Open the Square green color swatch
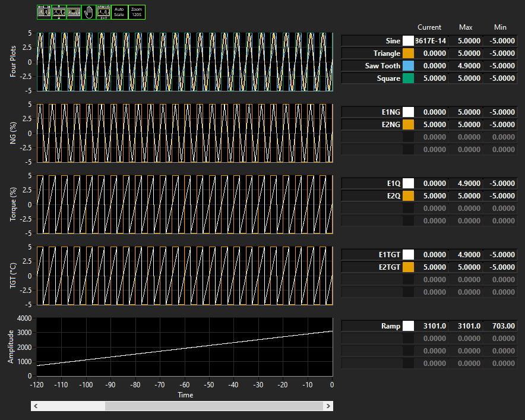The height and width of the screenshot is (420, 525). click(408, 78)
